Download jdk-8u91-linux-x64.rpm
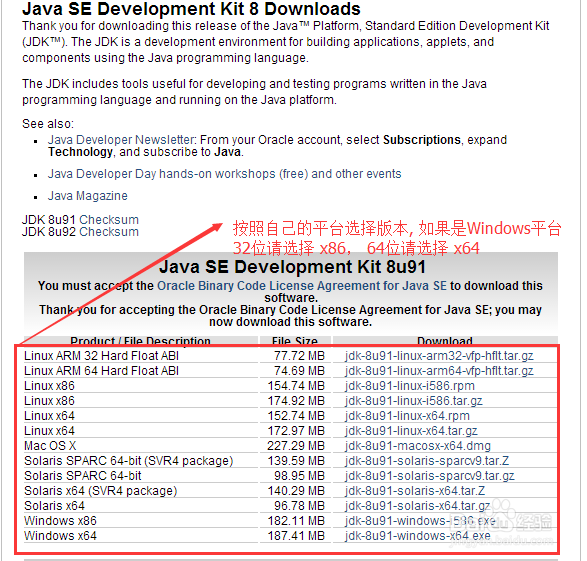 (x=407, y=416)
